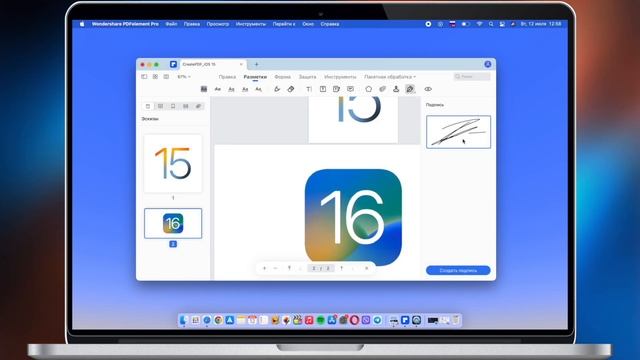Close the floating page navigation bar

click(x=367, y=268)
